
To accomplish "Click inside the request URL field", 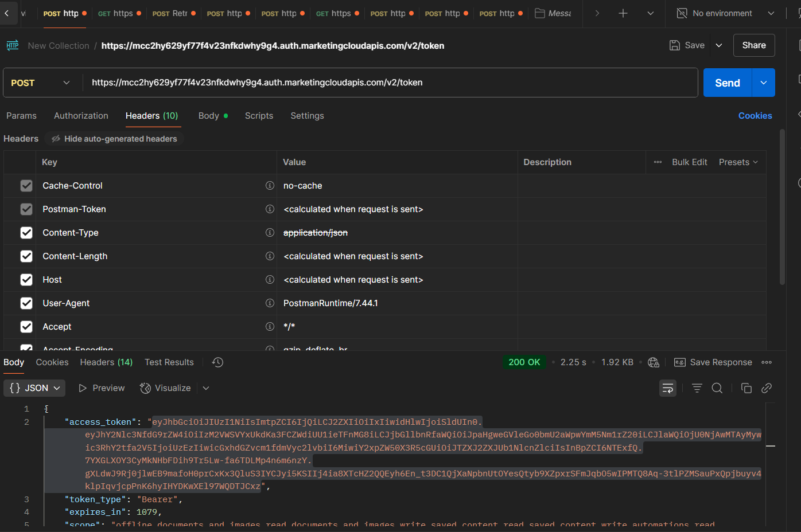I will (344, 82).
